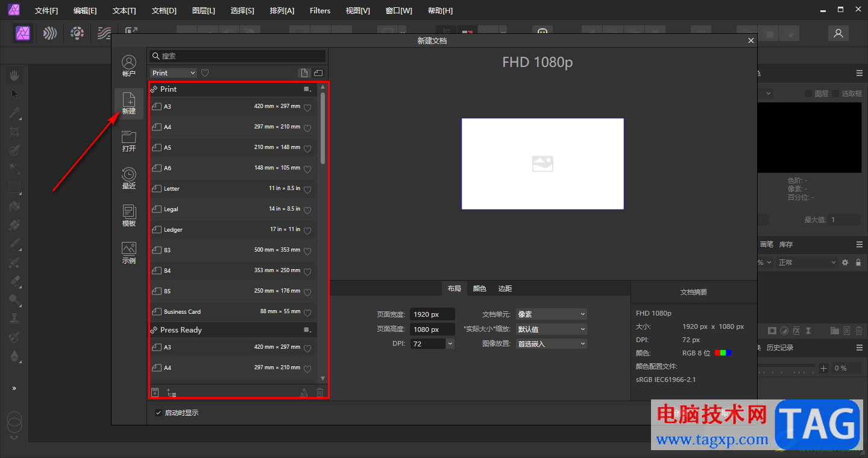868x458 pixels.
Task: Open the 文档单元 units dropdown
Action: tap(551, 314)
